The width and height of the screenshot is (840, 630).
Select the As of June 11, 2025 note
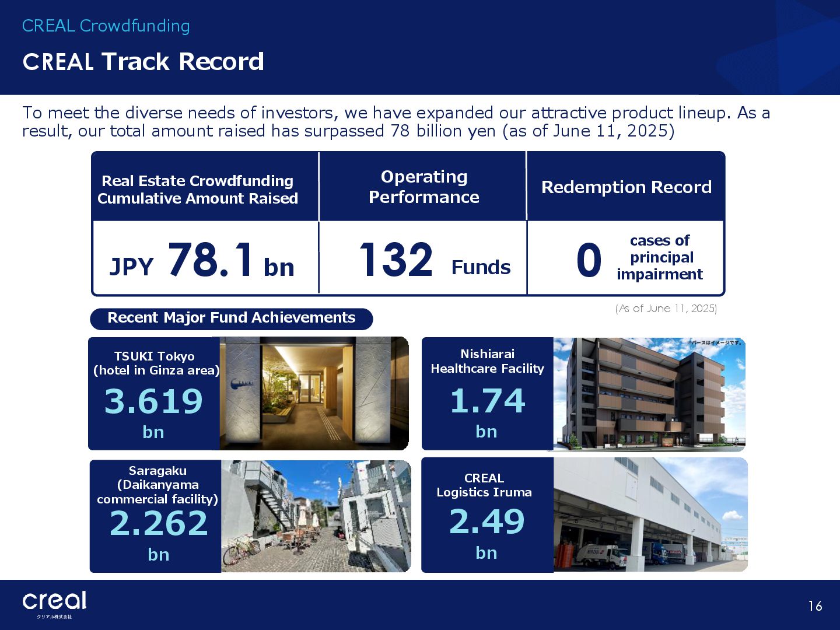point(666,308)
